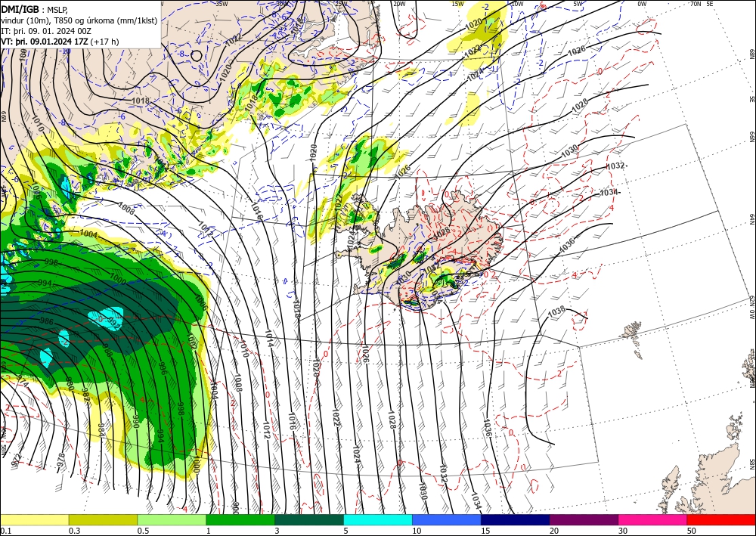756x536 pixels.
Task: Click the "15" legend value
Action: pos(485,531)
